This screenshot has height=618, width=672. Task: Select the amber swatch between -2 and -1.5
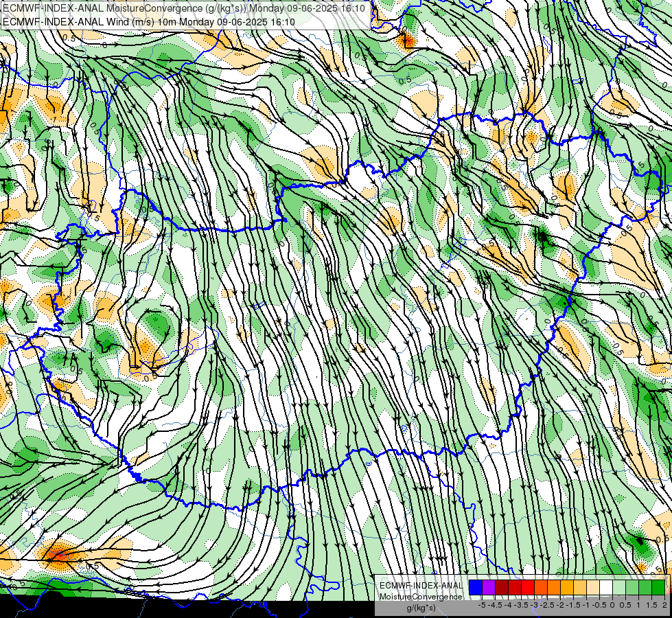tap(567, 587)
